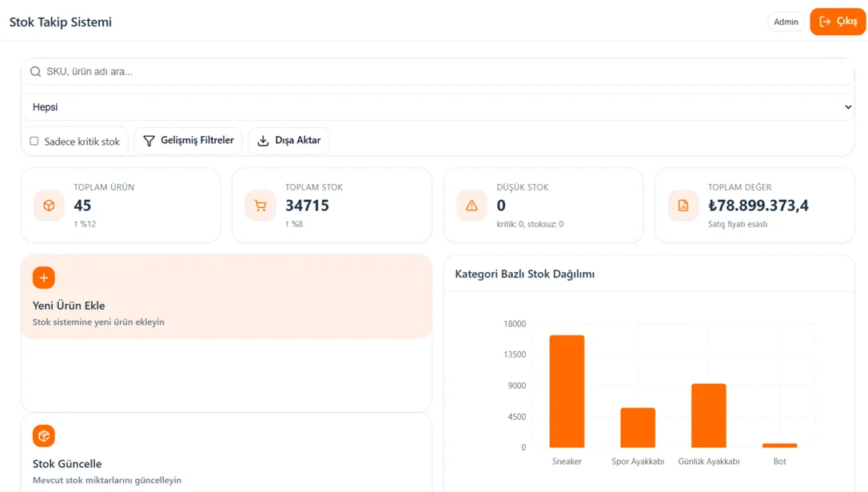Click the warning triangle icon on Düşük Stok
The height and width of the screenshot is (492, 868).
pyautogui.click(x=472, y=206)
